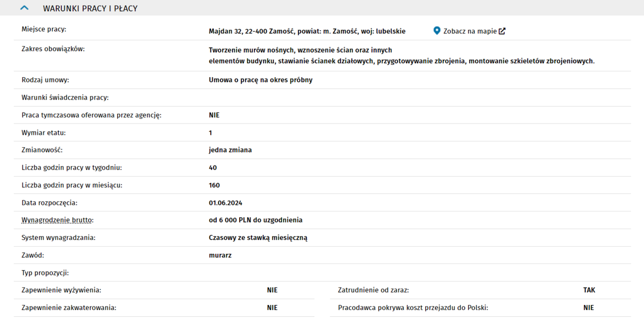644x331 pixels.
Task: Click the underlined Wynagrodzenie brutto label
Action: click(57, 220)
